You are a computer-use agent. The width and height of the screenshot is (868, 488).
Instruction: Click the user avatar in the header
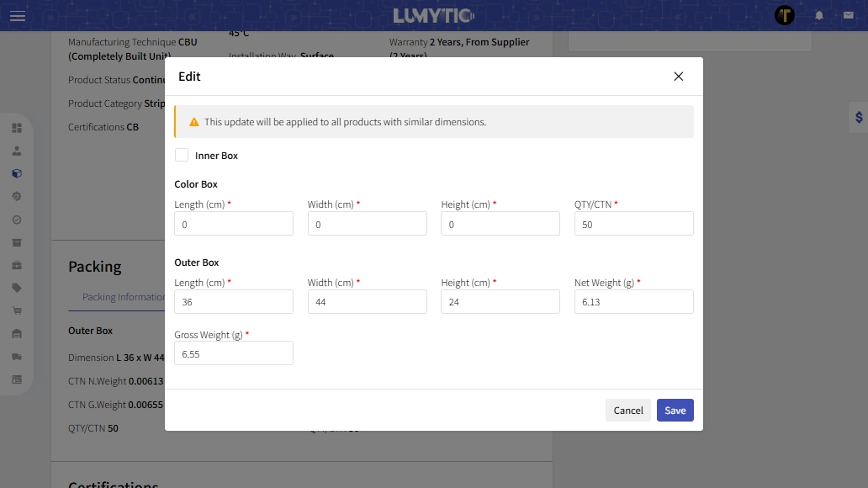pyautogui.click(x=784, y=15)
